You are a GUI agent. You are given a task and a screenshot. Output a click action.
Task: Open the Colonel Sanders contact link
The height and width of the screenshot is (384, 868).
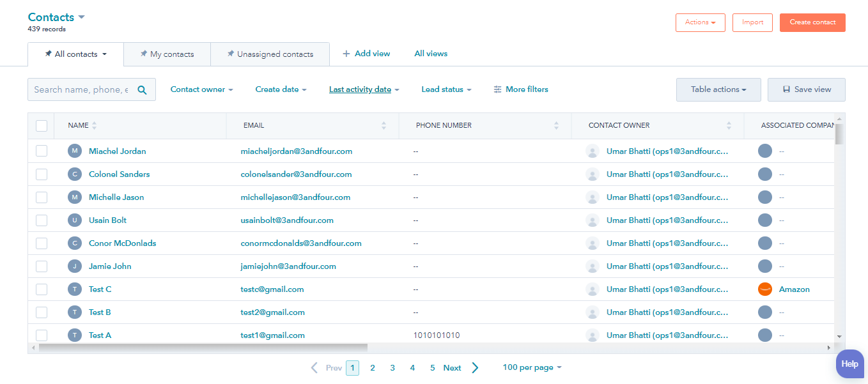tap(119, 174)
